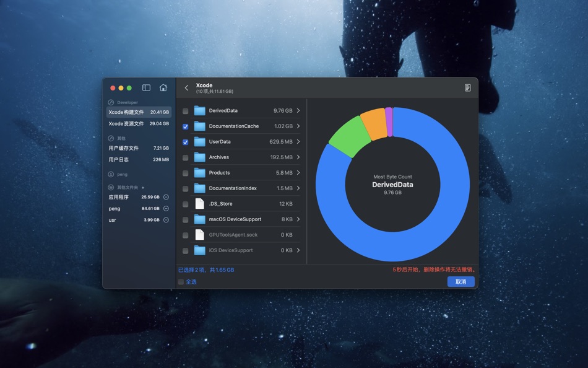Click the DerivedData label in chart center
This screenshot has height=368, width=588.
pos(392,185)
